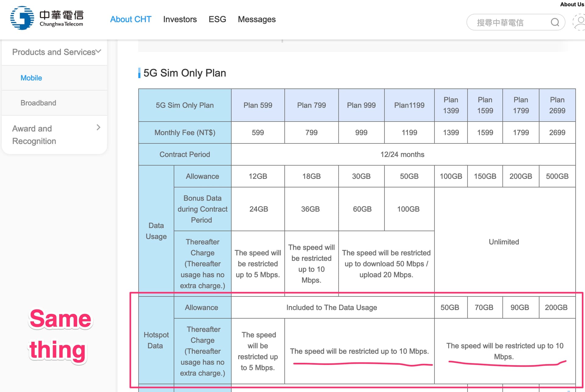Screen dimensions: 585x392
Task: Collapse the Products and Services chevron
Action: (98, 51)
